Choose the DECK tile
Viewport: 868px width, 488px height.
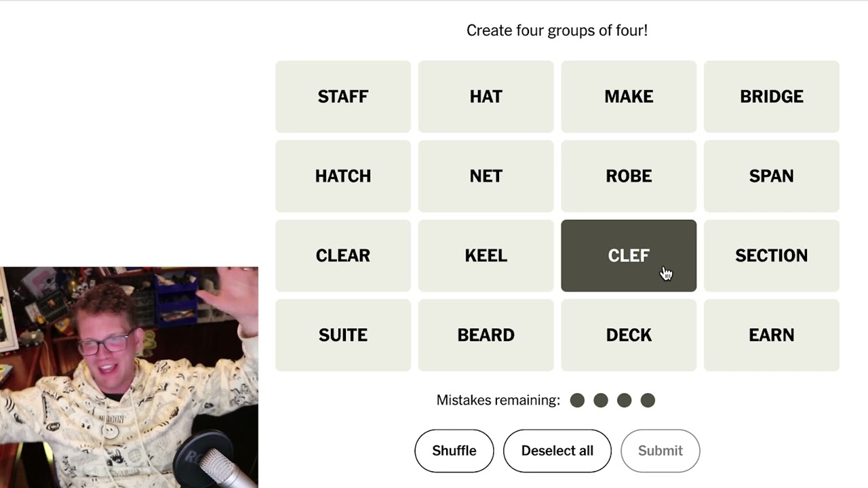[x=629, y=335]
